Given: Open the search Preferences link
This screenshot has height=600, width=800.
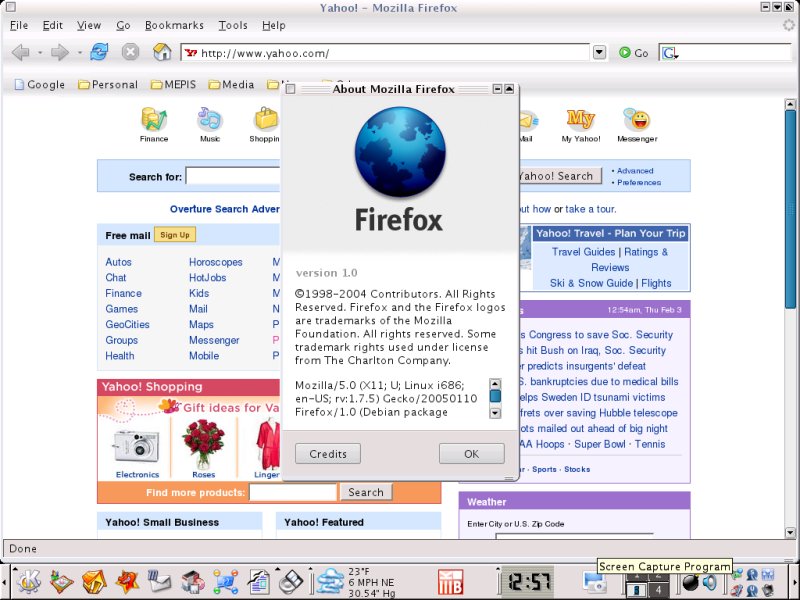Looking at the screenshot, I should 639,182.
